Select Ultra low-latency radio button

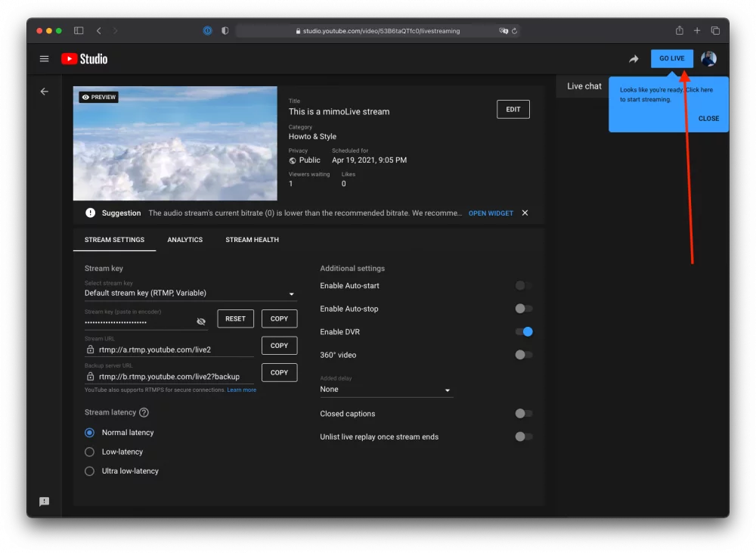pos(90,471)
